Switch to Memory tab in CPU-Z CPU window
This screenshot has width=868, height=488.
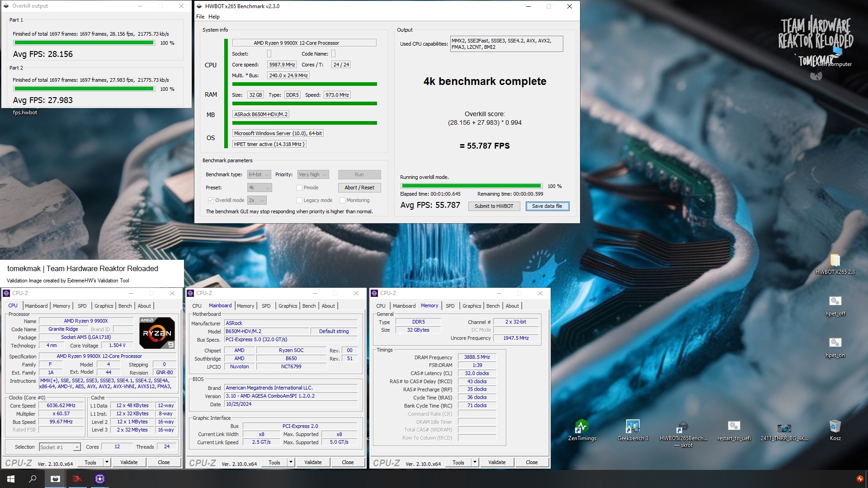coord(61,306)
